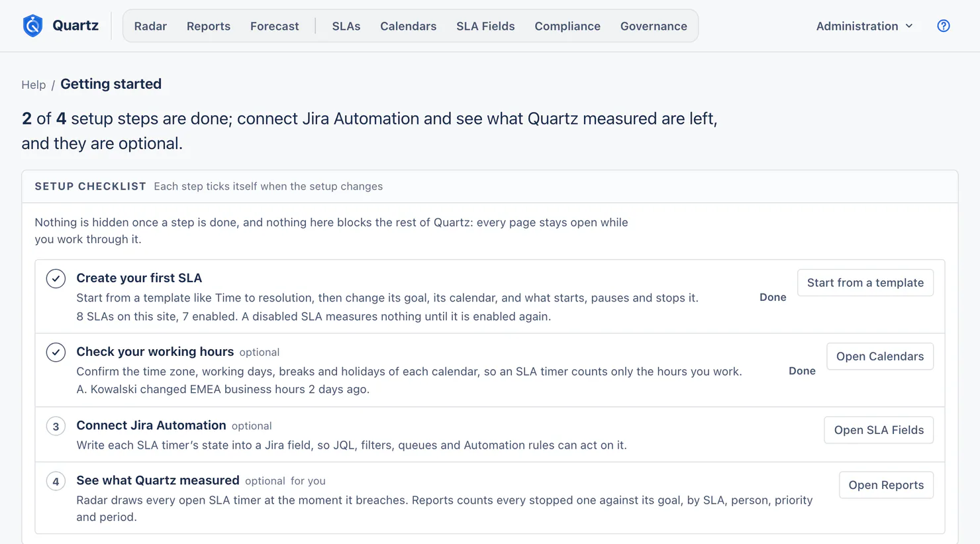Click the Create your first SLA title

[139, 278]
